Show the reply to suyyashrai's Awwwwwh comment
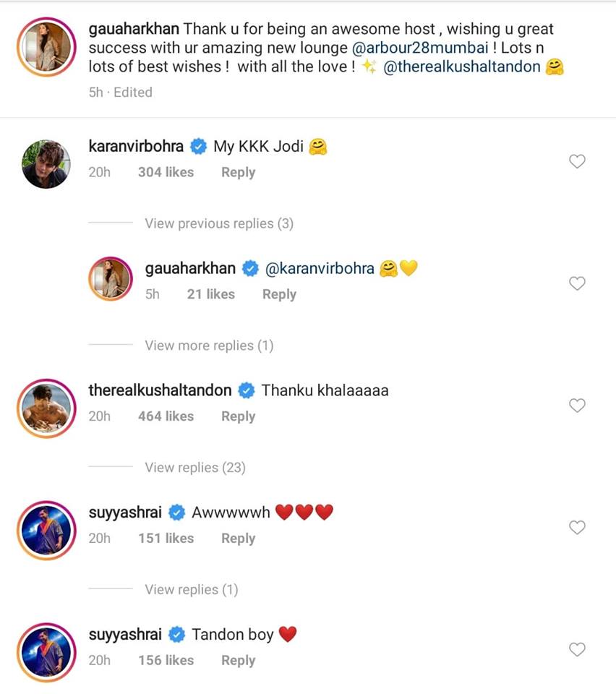 [x=191, y=589]
